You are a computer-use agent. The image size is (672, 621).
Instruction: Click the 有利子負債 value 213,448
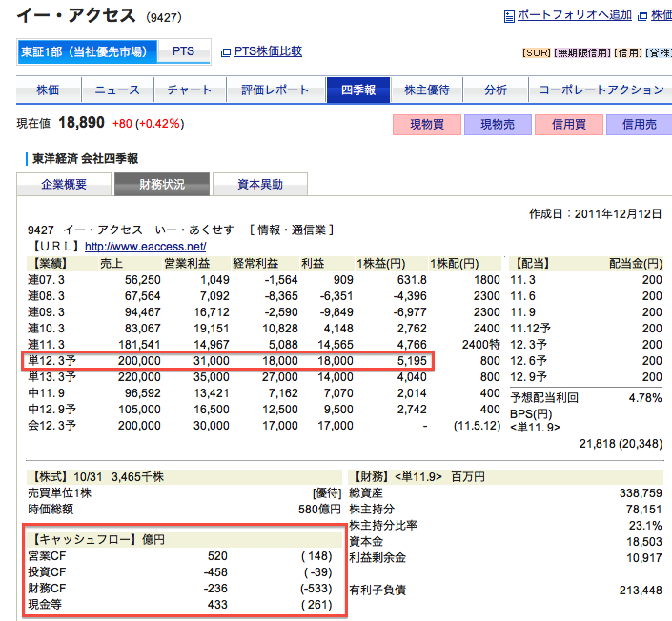641,591
